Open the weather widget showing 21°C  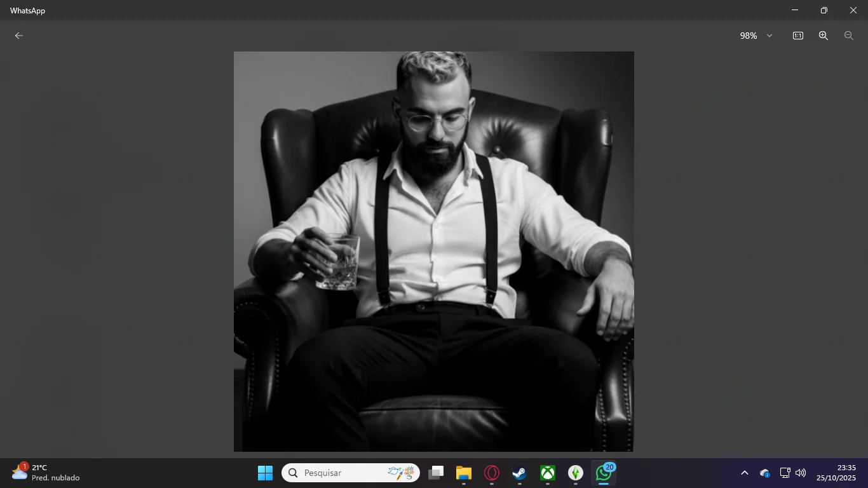pos(46,473)
